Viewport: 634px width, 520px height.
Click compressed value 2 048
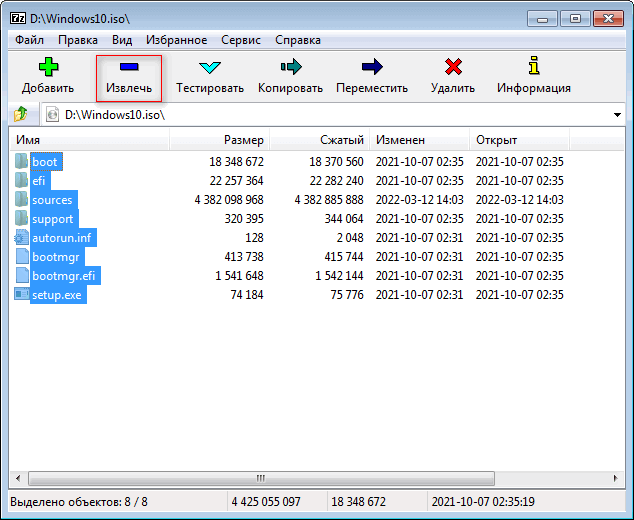(350, 238)
